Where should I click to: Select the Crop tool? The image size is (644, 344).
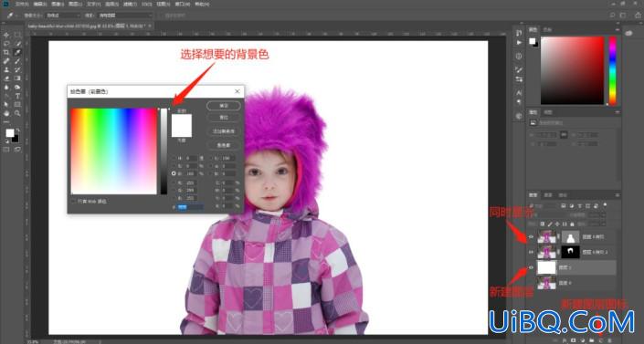pos(6,52)
